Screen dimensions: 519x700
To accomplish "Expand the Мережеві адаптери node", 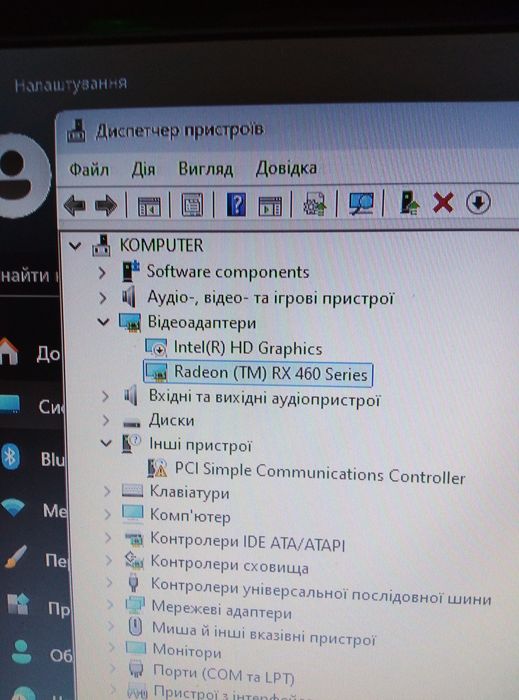I will click(110, 604).
